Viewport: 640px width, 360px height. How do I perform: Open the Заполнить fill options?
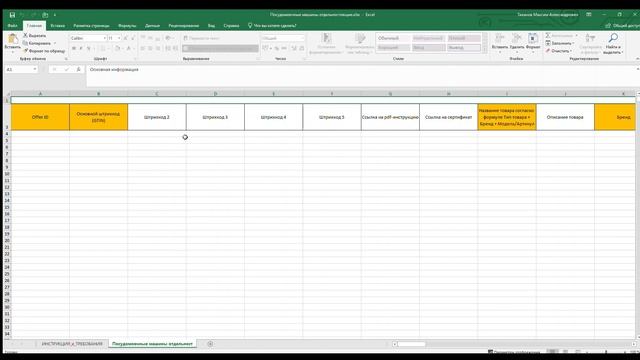point(560,43)
